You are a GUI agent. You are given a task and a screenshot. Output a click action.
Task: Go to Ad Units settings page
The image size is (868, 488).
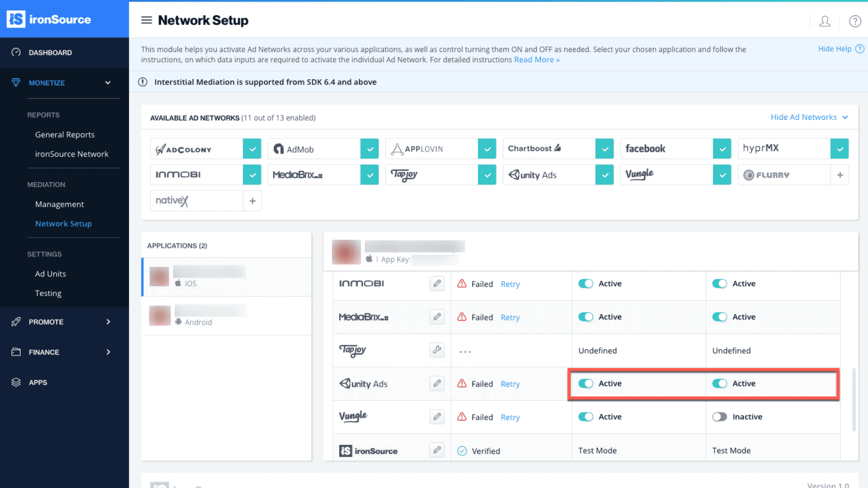pyautogui.click(x=50, y=274)
